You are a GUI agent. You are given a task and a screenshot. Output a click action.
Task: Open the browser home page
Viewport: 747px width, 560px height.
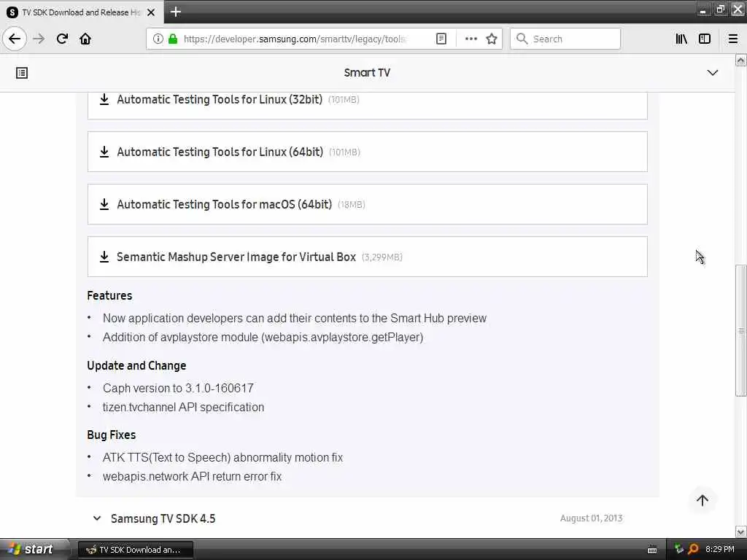click(85, 39)
